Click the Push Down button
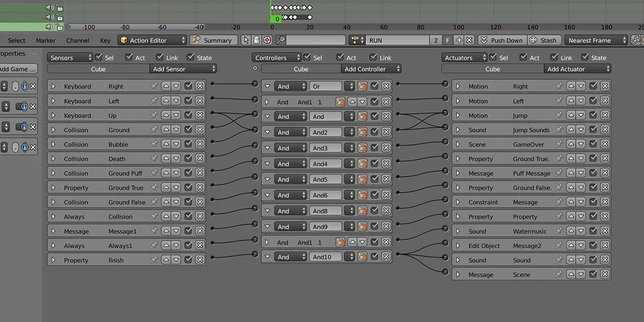 point(502,40)
